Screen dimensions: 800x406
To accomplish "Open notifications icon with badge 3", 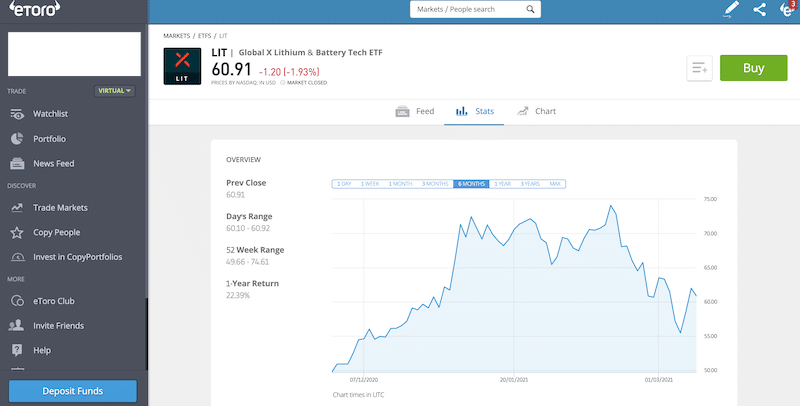I will 790,9.
